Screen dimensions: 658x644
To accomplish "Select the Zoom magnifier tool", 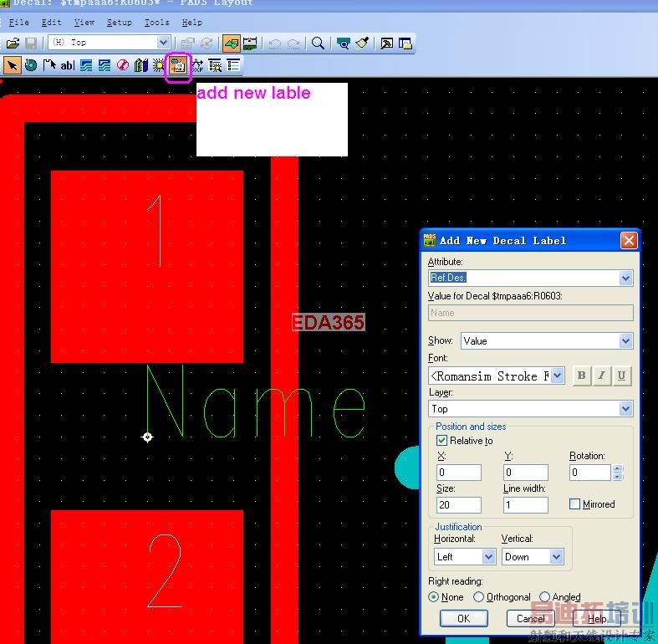I will click(x=318, y=43).
